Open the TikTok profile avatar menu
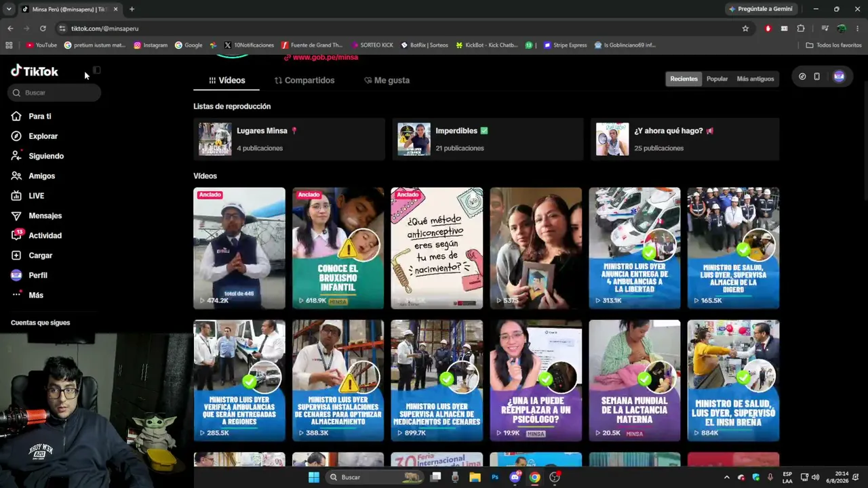Image resolution: width=868 pixels, height=488 pixels. [x=839, y=77]
